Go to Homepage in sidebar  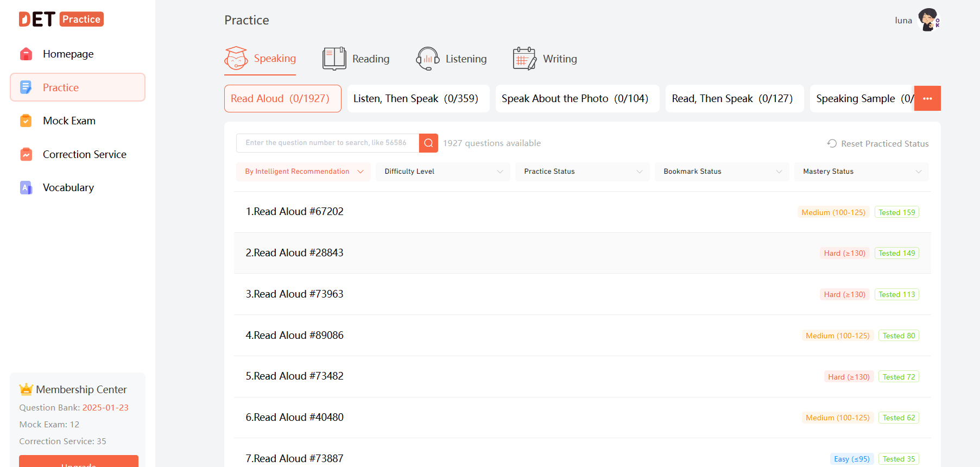78,54
